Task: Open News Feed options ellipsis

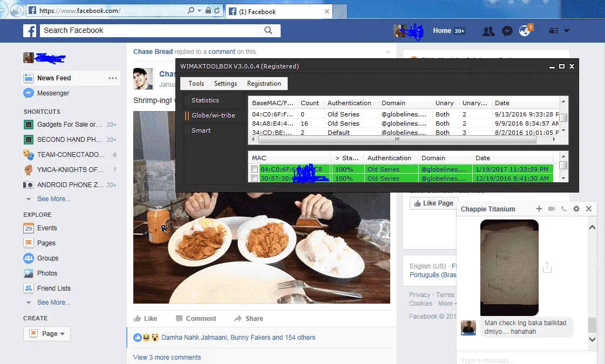Action: [113, 78]
